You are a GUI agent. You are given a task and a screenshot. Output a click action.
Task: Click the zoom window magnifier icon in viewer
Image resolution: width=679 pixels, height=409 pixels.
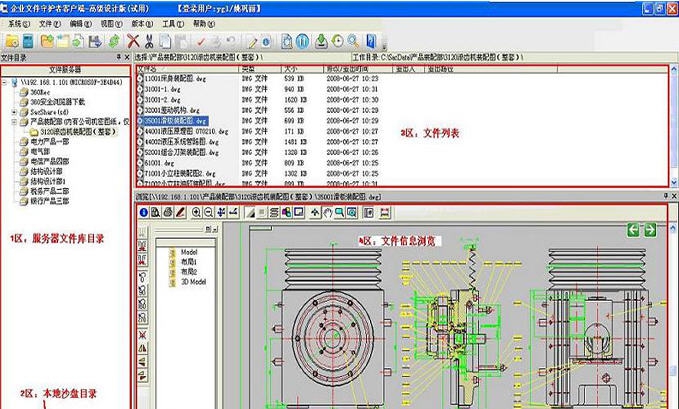(x=340, y=212)
